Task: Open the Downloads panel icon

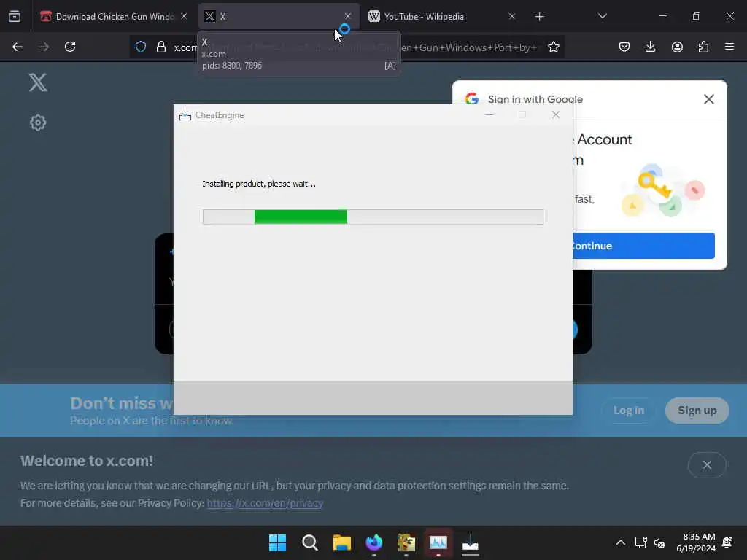Action: pyautogui.click(x=650, y=47)
